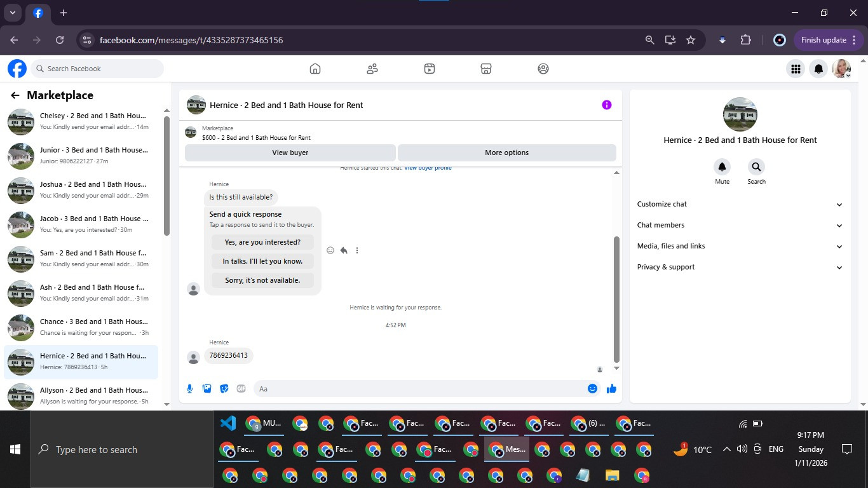Image resolution: width=868 pixels, height=488 pixels.
Task: Open Junior's 3 Bed house conversation
Action: pos(81,156)
